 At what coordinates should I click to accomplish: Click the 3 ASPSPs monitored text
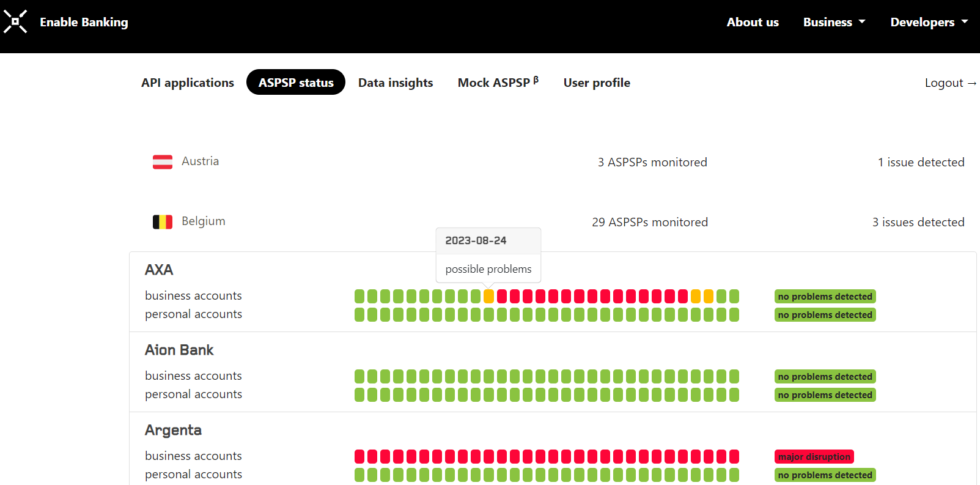(652, 162)
